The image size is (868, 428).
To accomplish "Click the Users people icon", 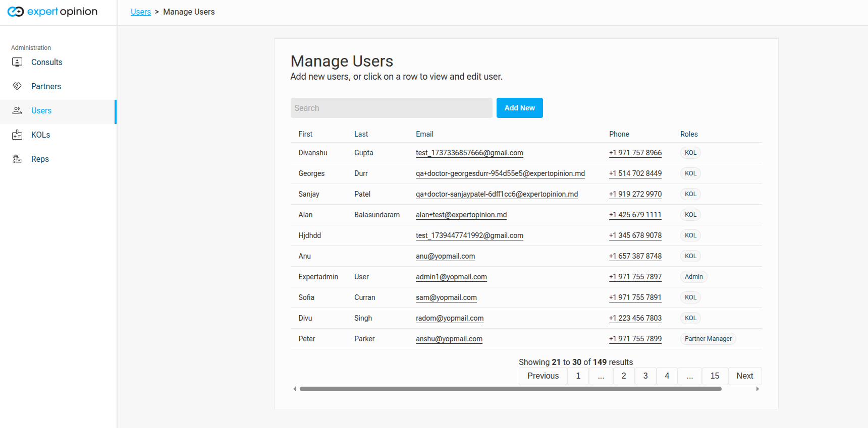I will point(17,110).
